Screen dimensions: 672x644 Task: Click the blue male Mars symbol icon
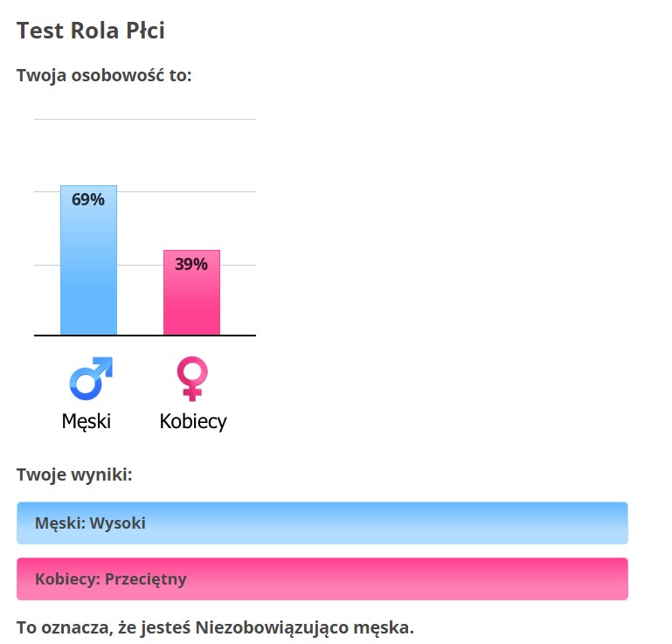[x=90, y=378]
